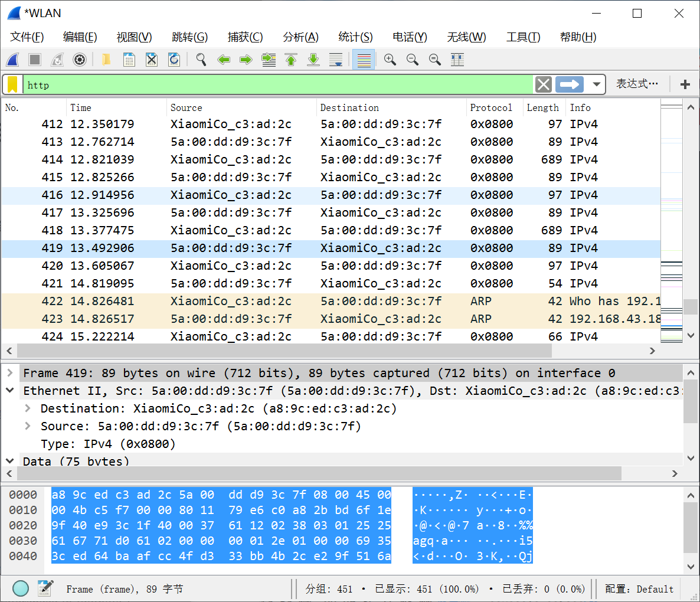Edit capture file comment icon
This screenshot has height=602, width=700.
[45, 588]
